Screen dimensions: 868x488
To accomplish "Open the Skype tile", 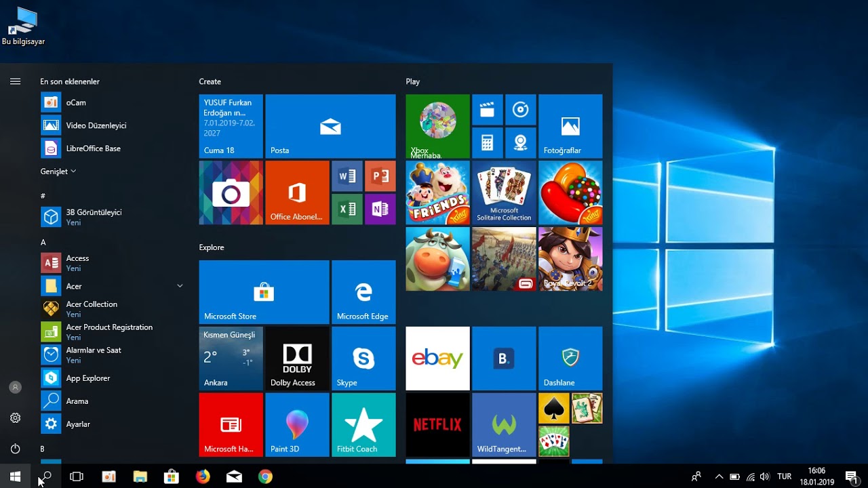I will [x=363, y=359].
